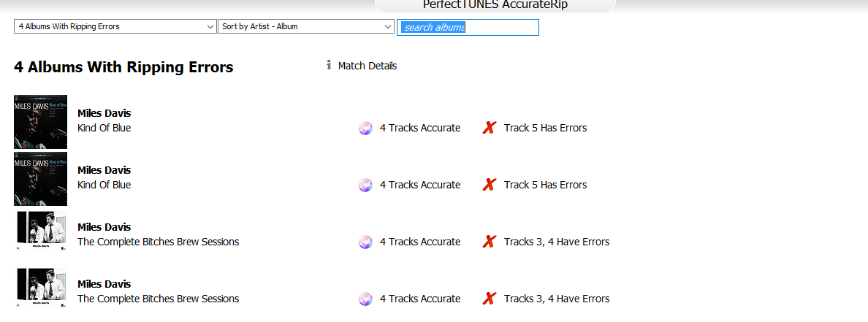Image resolution: width=868 pixels, height=322 pixels.
Task: Click 'Track 5 Has Errors' text in first row
Action: point(545,129)
